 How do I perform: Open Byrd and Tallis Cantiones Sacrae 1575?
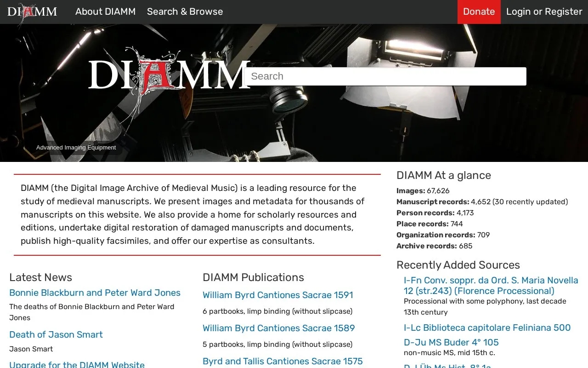283,361
